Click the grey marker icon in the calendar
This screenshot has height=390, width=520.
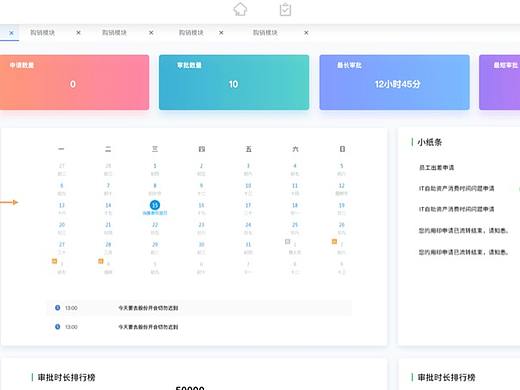pos(288,241)
